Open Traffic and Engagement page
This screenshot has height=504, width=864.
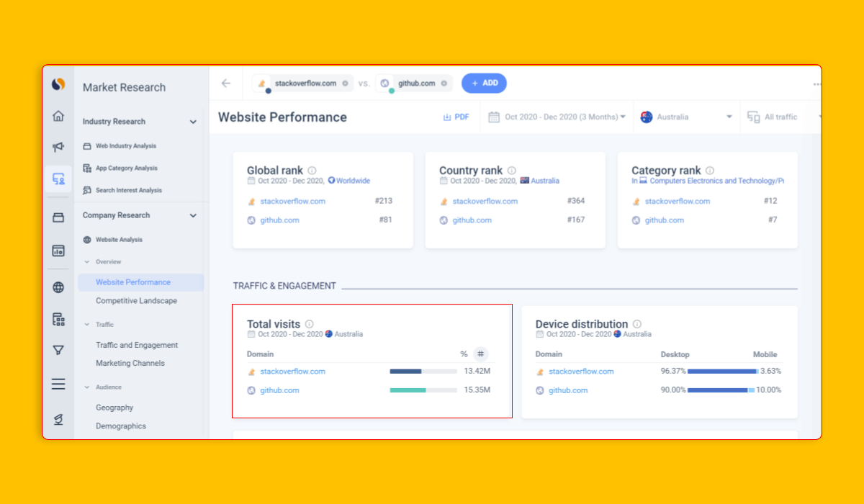pos(137,345)
